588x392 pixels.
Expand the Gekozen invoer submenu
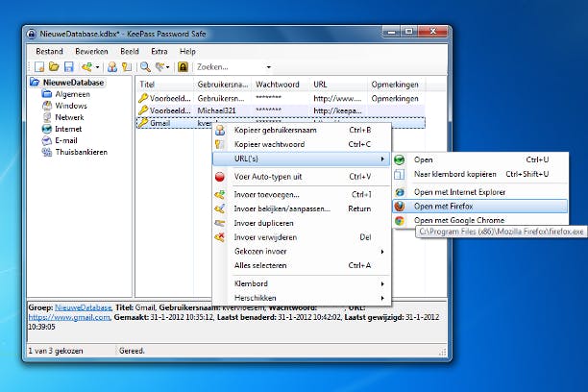(x=302, y=252)
